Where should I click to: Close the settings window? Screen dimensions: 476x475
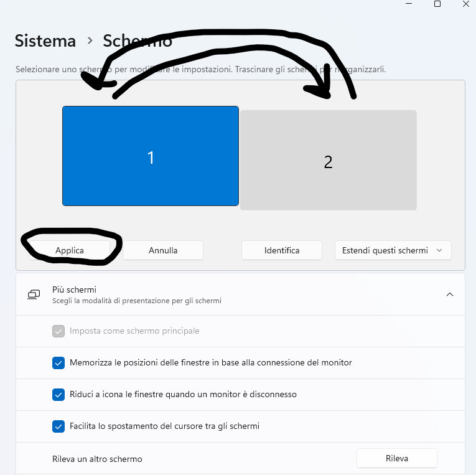point(467,4)
